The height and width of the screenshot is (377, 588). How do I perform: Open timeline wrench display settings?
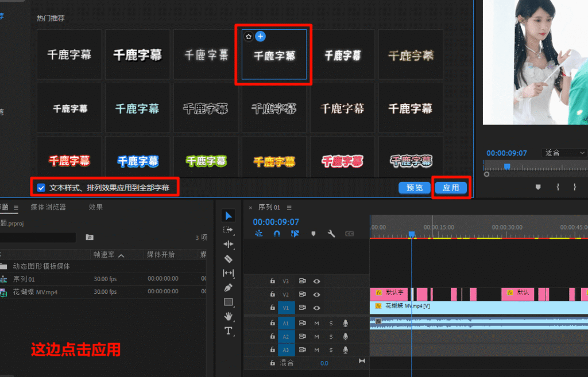click(x=331, y=234)
